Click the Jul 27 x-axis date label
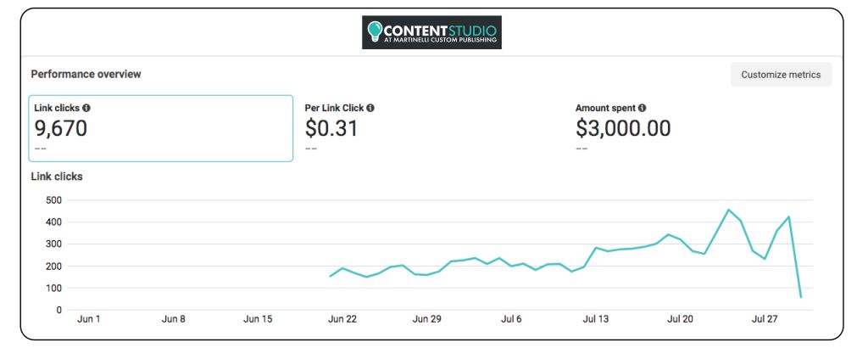 click(765, 319)
